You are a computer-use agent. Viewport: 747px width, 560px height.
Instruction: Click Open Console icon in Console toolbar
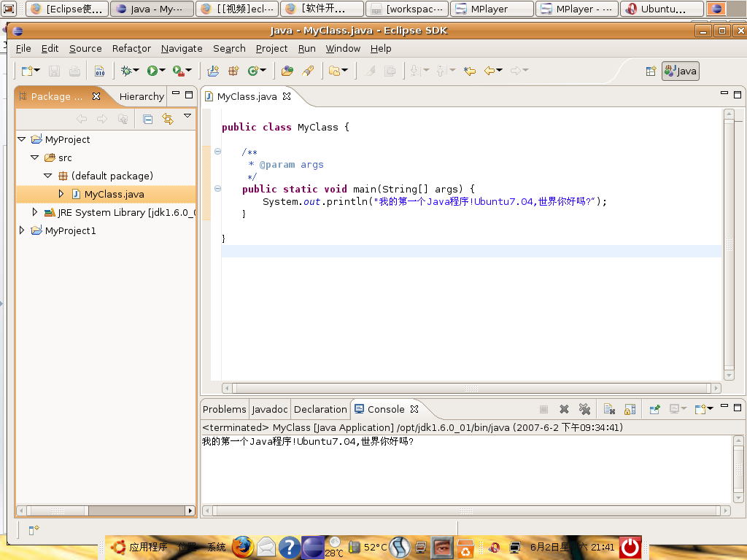point(700,409)
